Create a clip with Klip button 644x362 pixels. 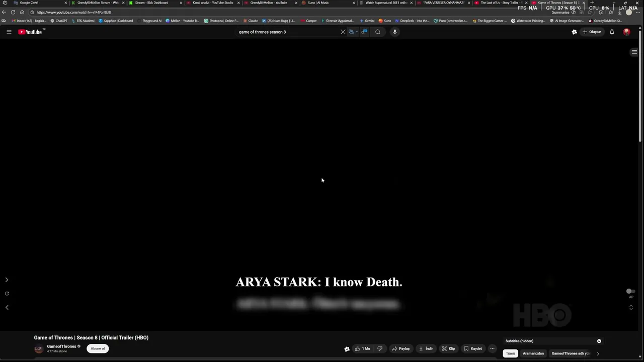click(448, 348)
